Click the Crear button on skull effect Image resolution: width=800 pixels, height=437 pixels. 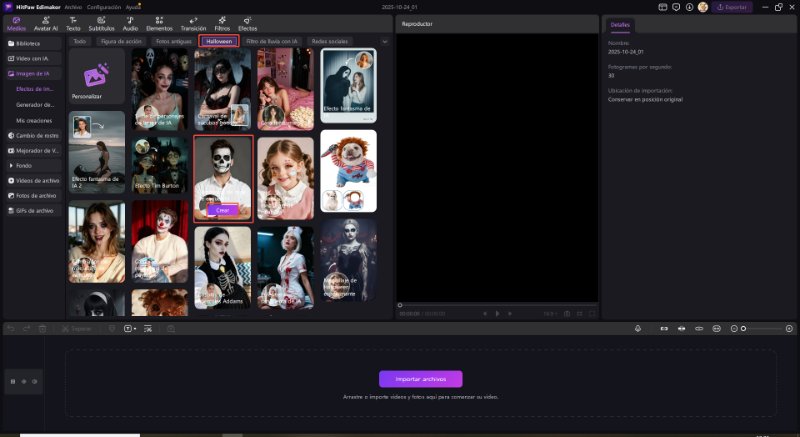[222, 210]
